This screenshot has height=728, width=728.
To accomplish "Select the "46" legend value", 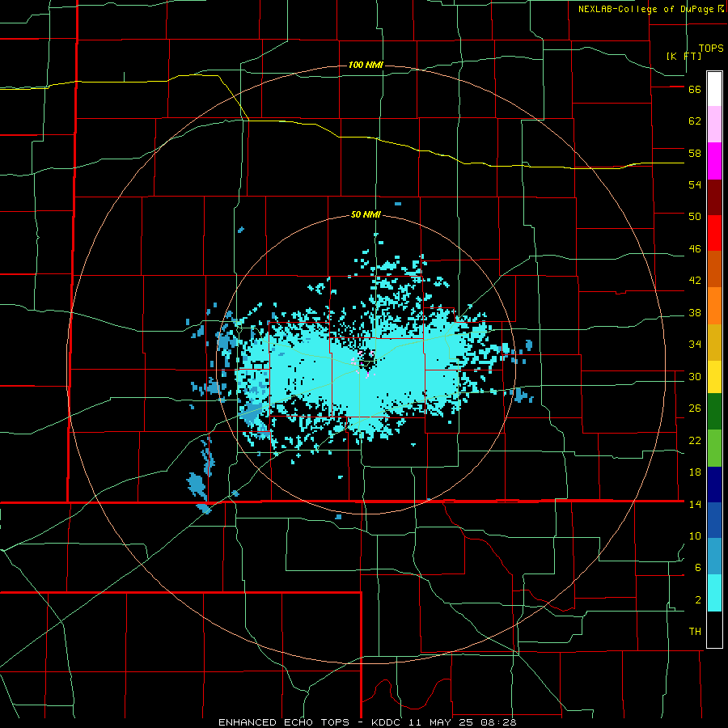I will (x=695, y=249).
